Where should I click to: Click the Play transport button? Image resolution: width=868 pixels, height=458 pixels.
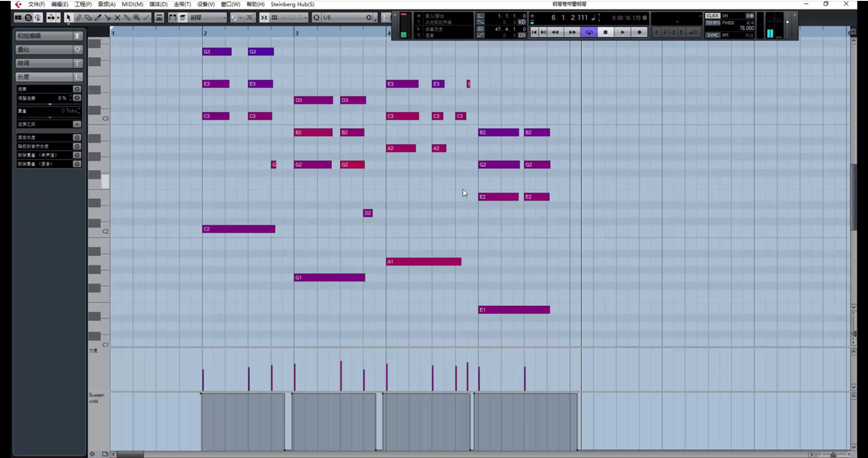(x=623, y=32)
